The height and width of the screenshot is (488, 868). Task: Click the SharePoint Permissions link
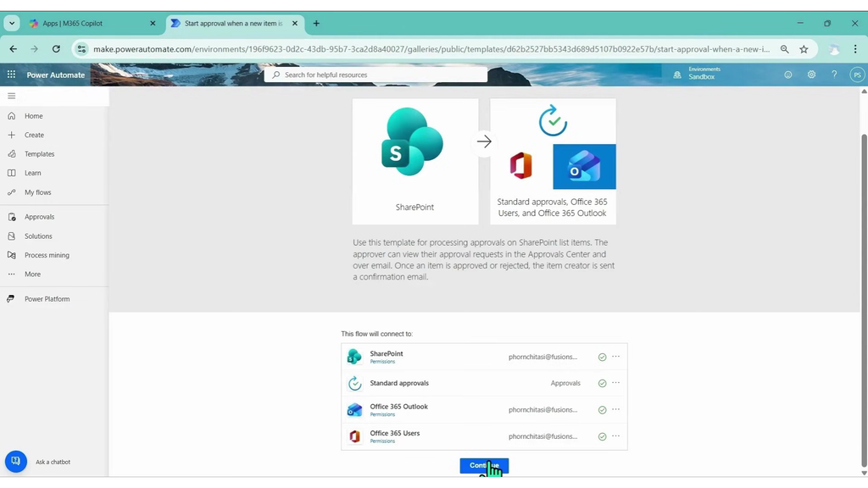(382, 362)
